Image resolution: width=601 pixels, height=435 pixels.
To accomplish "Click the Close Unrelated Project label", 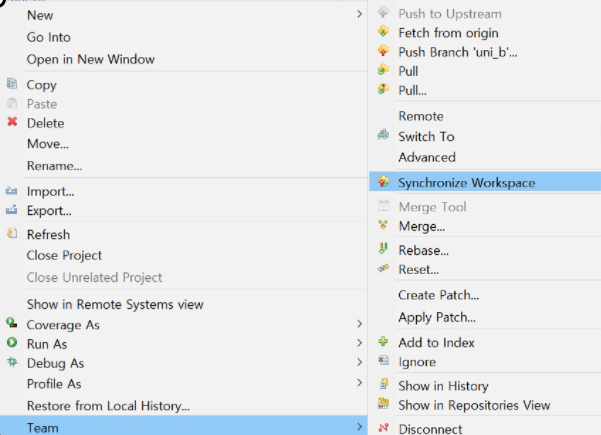I will (94, 277).
